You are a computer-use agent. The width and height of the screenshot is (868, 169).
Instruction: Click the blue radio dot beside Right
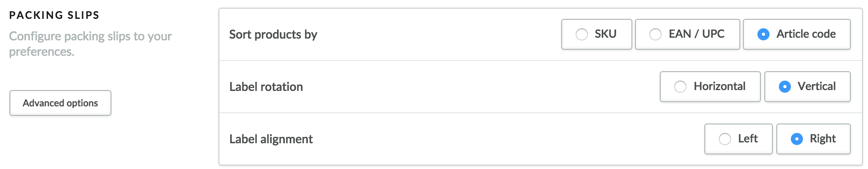pyautogui.click(x=797, y=139)
